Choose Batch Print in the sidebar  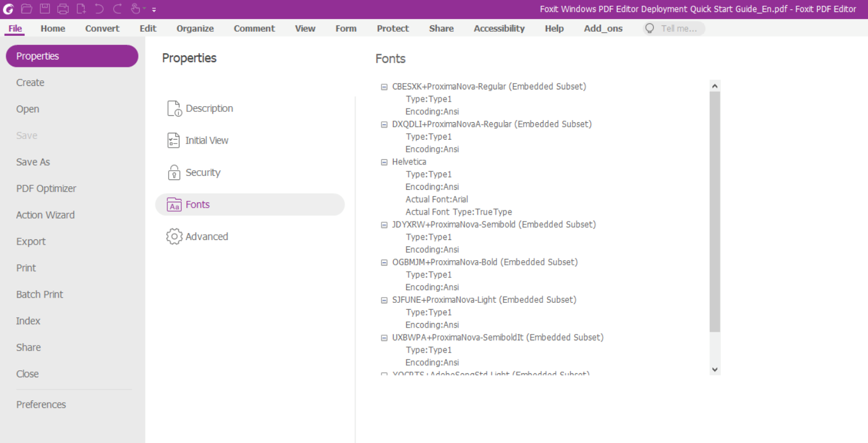pos(40,295)
